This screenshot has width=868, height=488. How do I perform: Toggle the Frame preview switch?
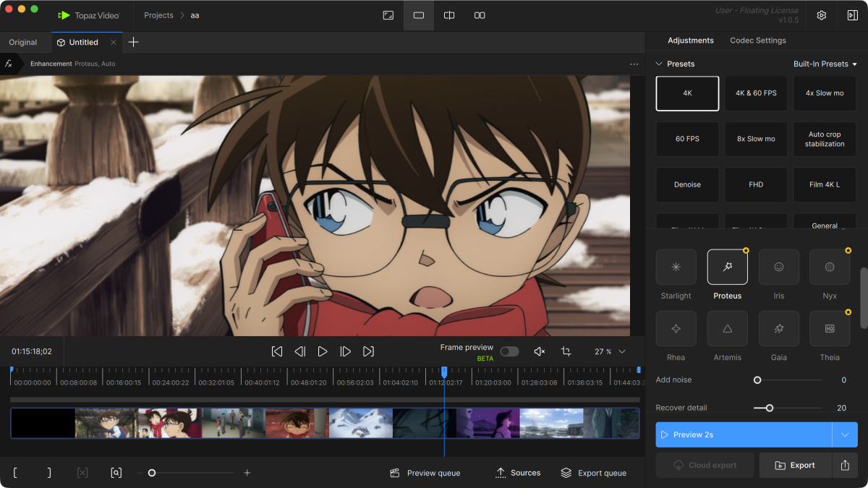point(509,351)
